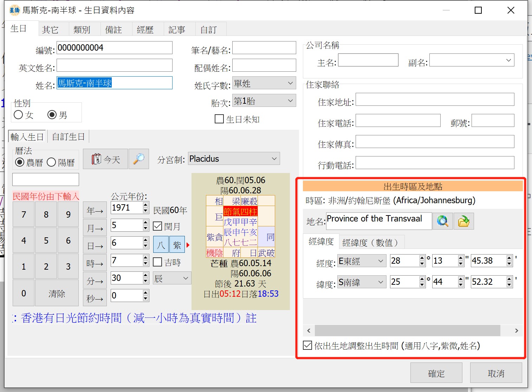
Task: Click the 今天 calendar button
Action: pyautogui.click(x=105, y=159)
